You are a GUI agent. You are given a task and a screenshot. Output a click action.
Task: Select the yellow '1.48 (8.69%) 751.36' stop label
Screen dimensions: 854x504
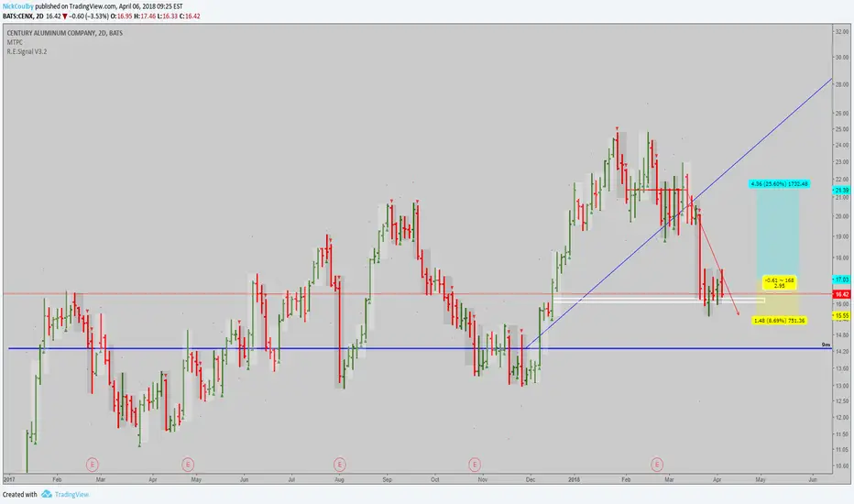click(780, 321)
